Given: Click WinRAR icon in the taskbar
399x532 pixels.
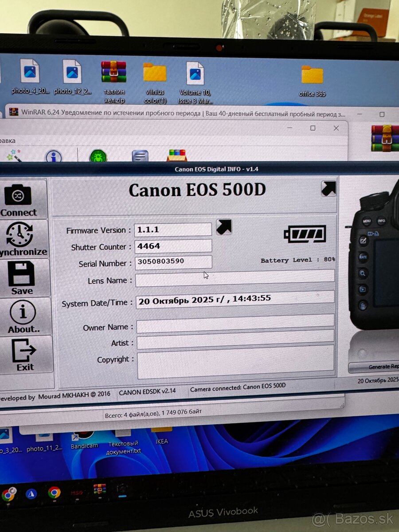Looking at the screenshot, I should [x=99, y=490].
